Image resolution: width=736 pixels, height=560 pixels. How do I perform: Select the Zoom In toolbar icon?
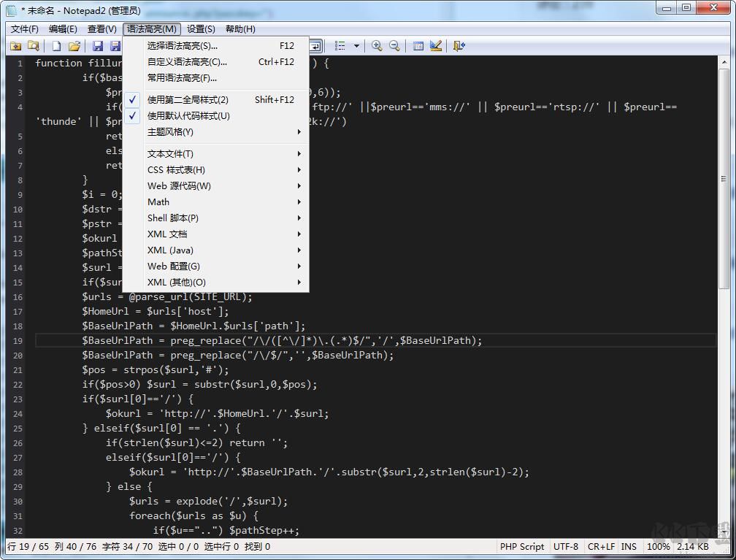click(x=377, y=45)
